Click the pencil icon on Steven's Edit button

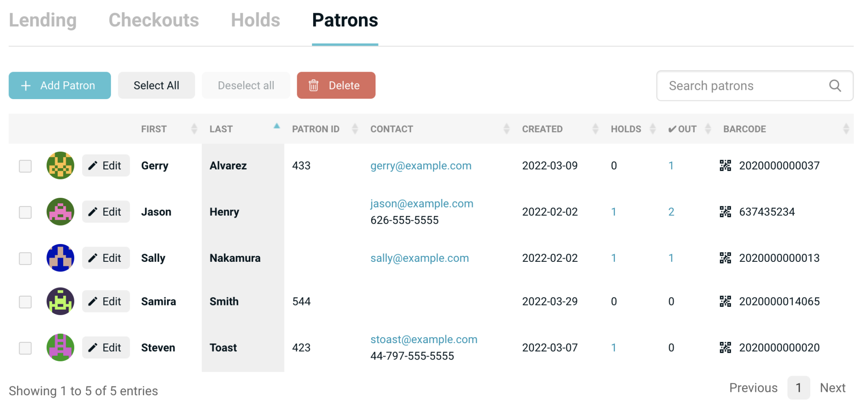(93, 347)
